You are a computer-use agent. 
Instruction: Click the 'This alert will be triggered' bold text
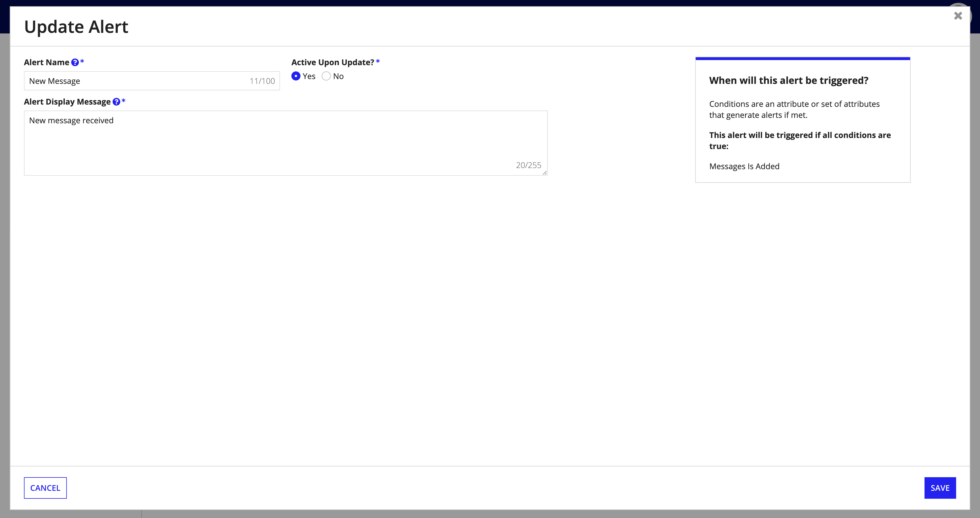800,141
